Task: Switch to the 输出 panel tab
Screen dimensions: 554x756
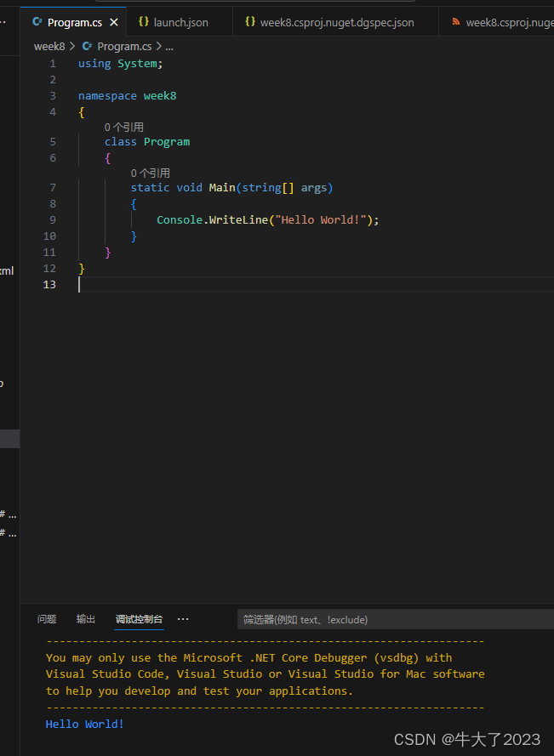Action: (86, 619)
